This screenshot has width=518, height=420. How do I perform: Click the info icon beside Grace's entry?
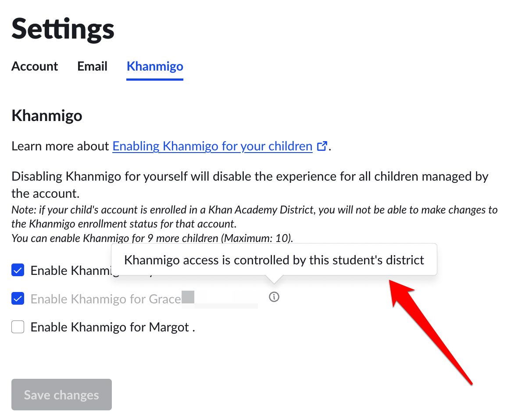(274, 297)
